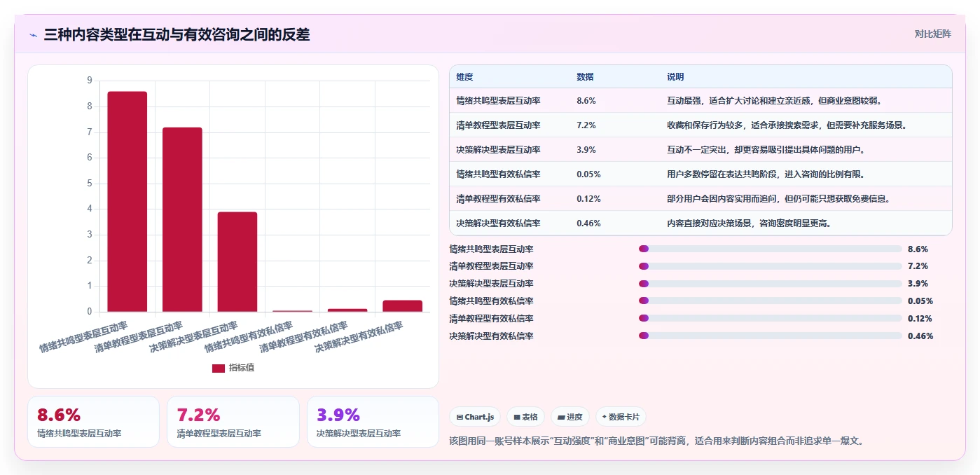The height and width of the screenshot is (475, 980).
Task: Open the 8.6% 情绪共鸣型 stat card
Action: coord(93,422)
